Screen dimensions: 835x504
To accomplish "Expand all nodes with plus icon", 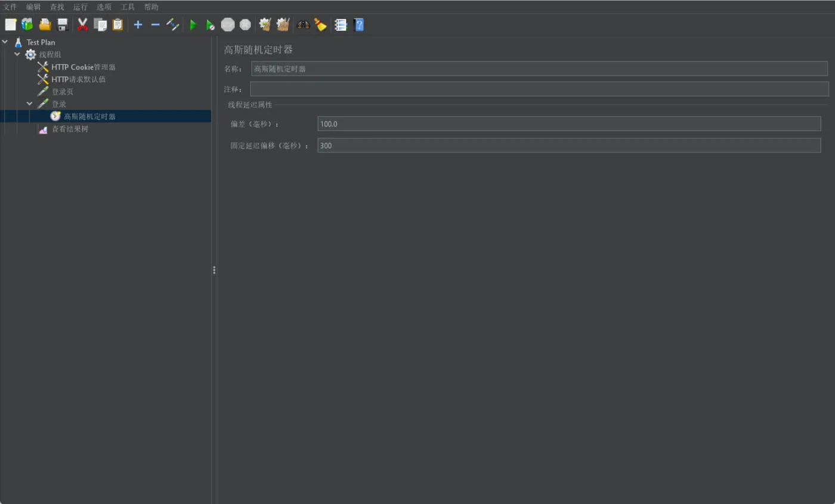I will [x=138, y=24].
